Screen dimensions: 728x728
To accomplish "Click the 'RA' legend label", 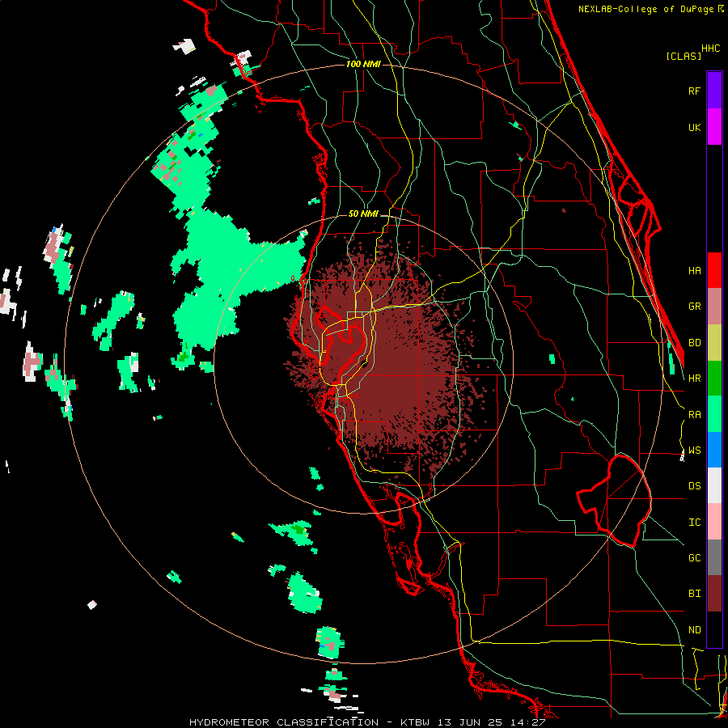I will point(694,415).
